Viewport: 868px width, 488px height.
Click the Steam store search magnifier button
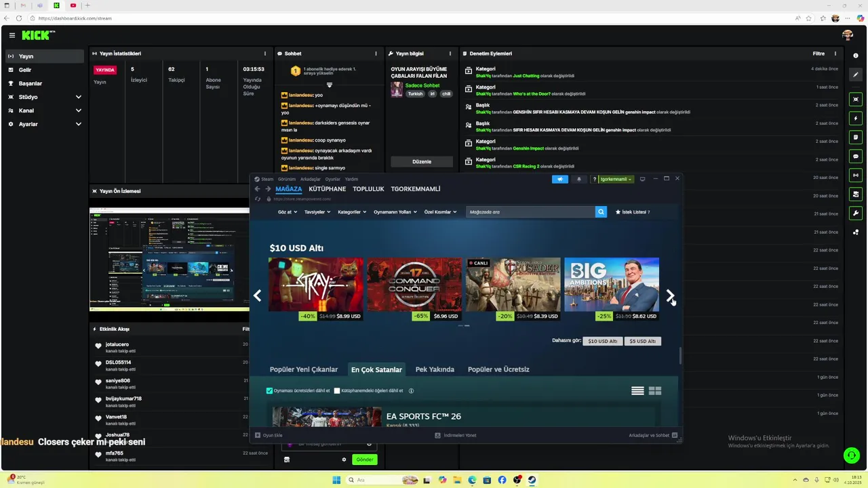coord(601,212)
